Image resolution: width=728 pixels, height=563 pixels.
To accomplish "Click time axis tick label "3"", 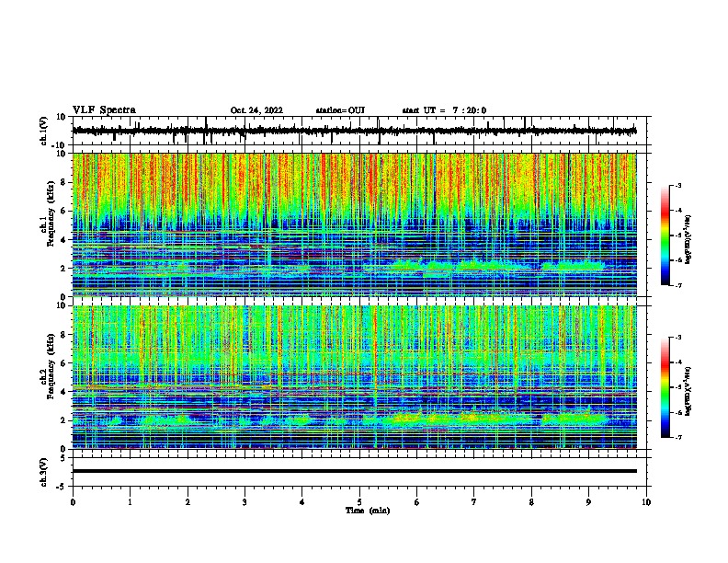I will click(245, 502).
